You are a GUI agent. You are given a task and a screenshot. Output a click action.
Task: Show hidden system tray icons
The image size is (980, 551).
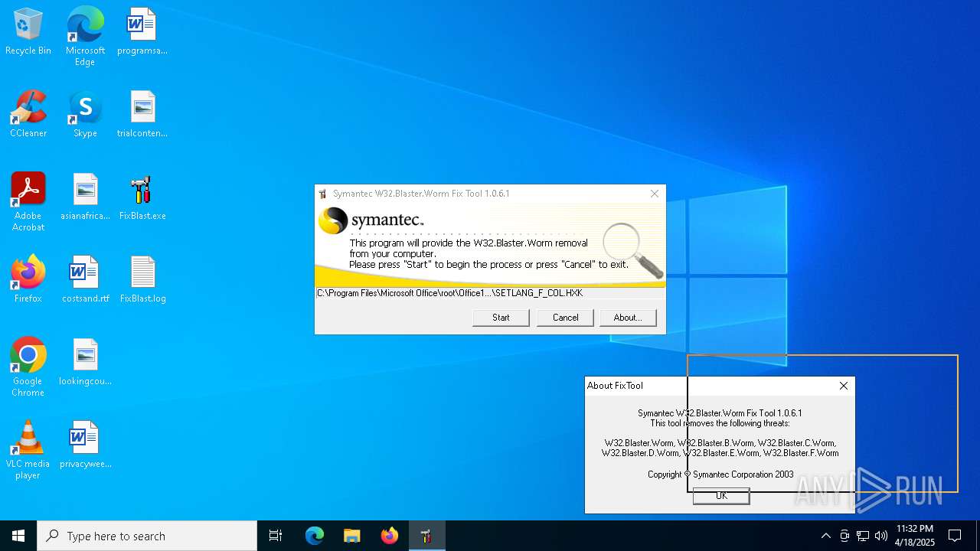[x=825, y=536]
